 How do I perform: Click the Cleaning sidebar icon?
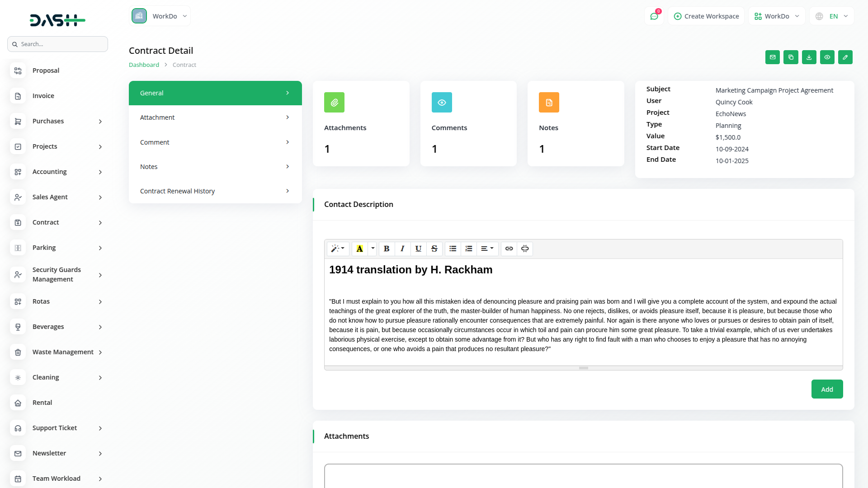click(x=18, y=377)
